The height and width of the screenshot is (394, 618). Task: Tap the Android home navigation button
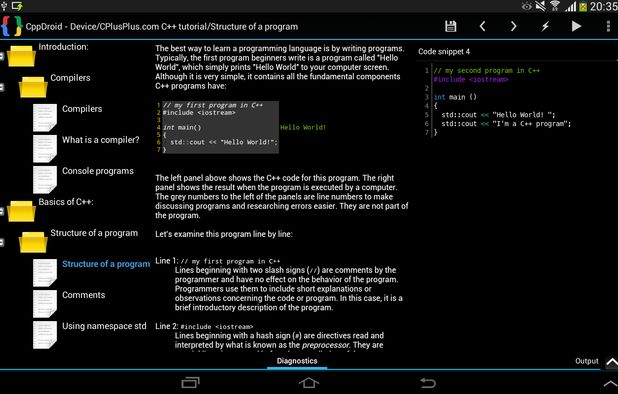coord(309,383)
